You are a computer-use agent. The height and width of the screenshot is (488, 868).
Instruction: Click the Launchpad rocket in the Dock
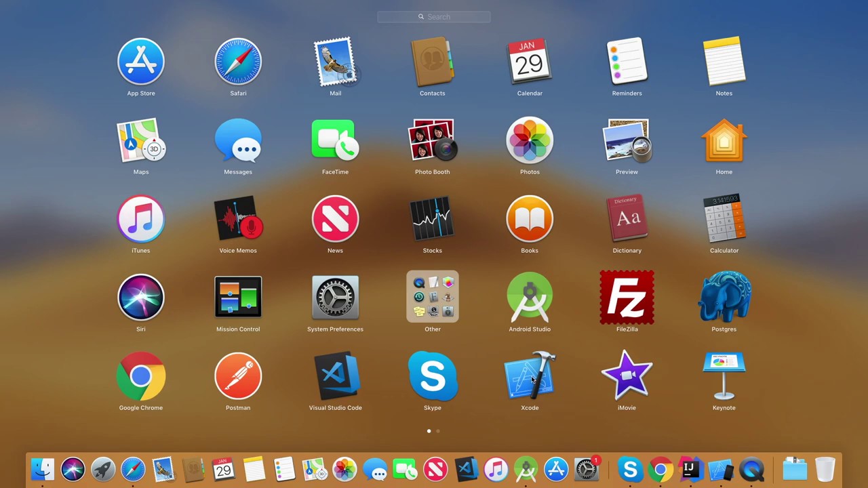click(103, 469)
